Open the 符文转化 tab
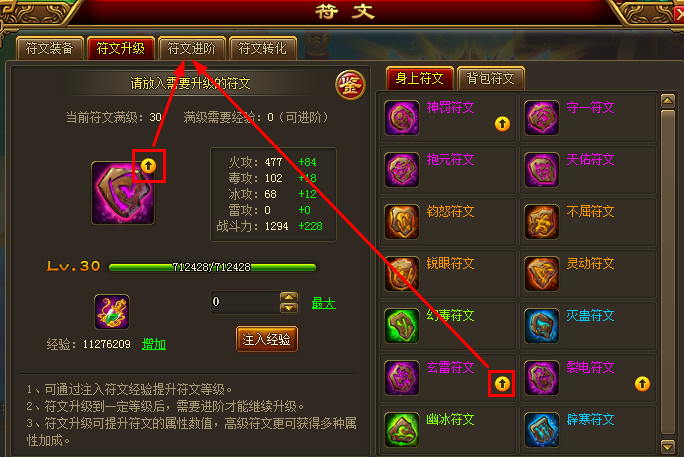The width and height of the screenshot is (684, 457). (x=263, y=48)
